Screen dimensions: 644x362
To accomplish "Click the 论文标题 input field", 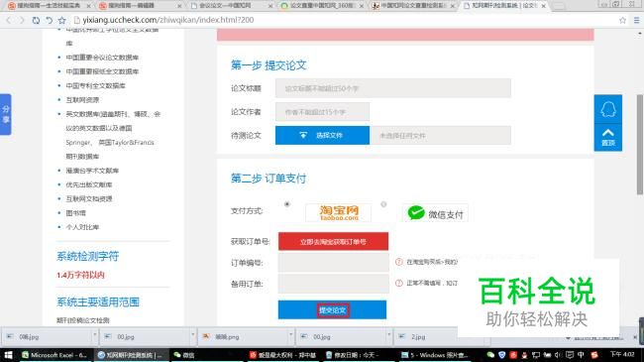I will point(393,88).
